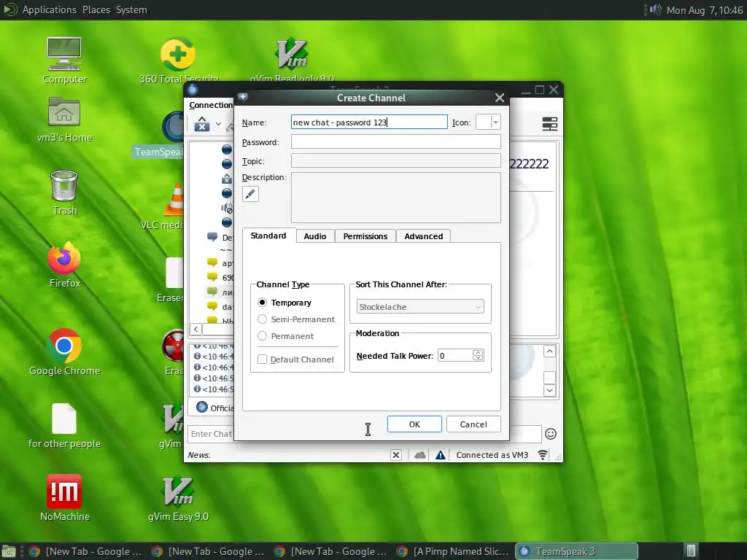Open the Computer desktop icon
The image size is (747, 560).
(64, 61)
